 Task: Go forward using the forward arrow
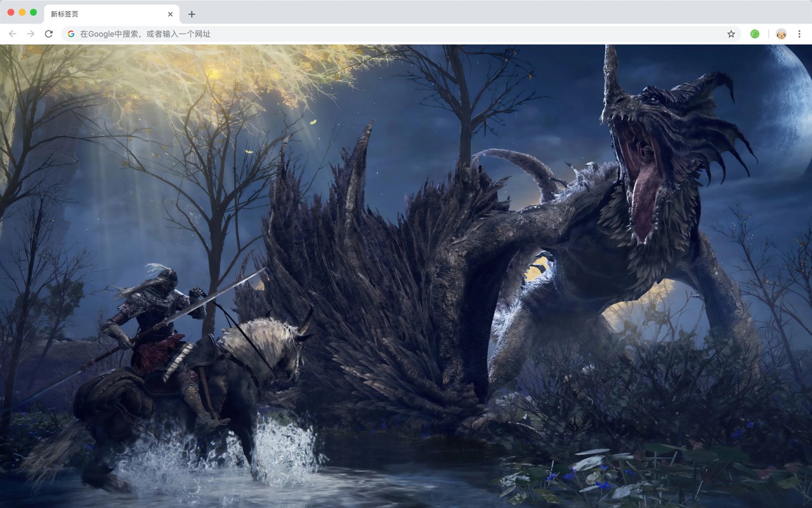pyautogui.click(x=30, y=34)
